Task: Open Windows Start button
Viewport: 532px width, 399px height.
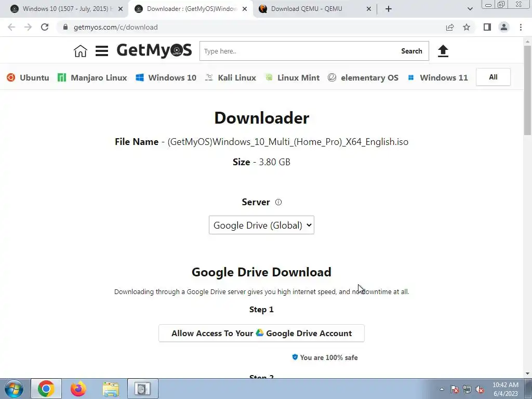Action: pyautogui.click(x=14, y=389)
